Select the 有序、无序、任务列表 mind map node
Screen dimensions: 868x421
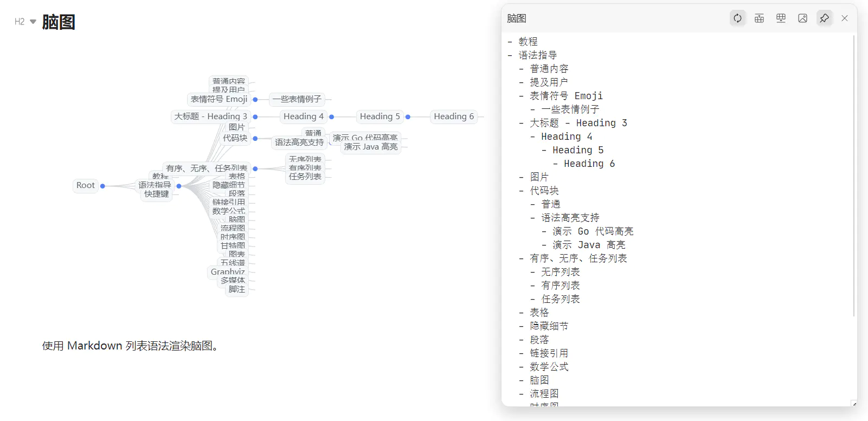(207, 169)
